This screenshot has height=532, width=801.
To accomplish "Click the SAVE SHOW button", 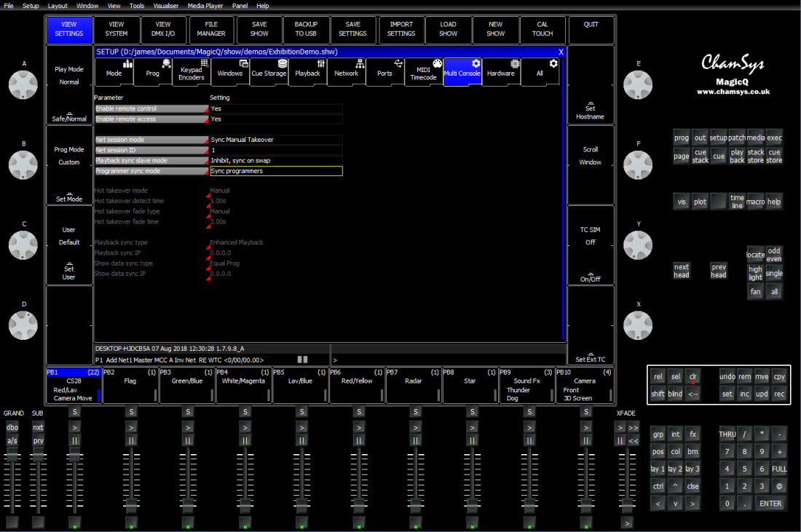I will 259,29.
